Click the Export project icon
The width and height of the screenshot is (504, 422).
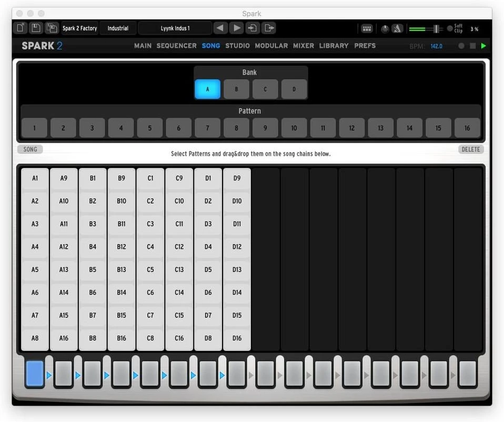269,28
